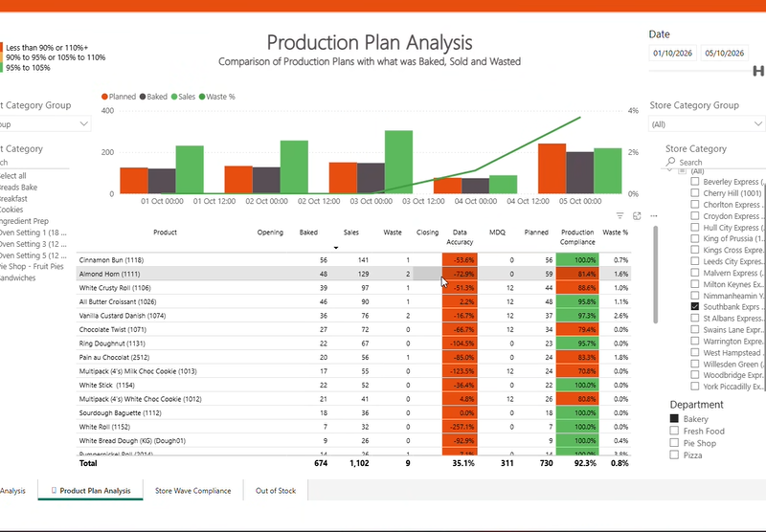766x532 pixels.
Task: Click the All Butter Croissant (1026) row
Action: pos(353,301)
